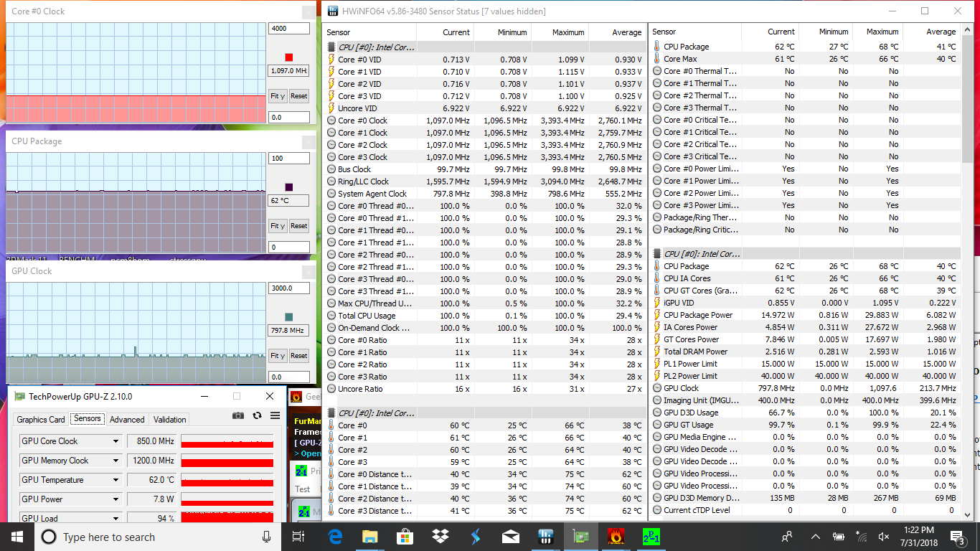Click Fit y on the CPU Package graph
This screenshot has height=551, width=980.
coord(278,226)
